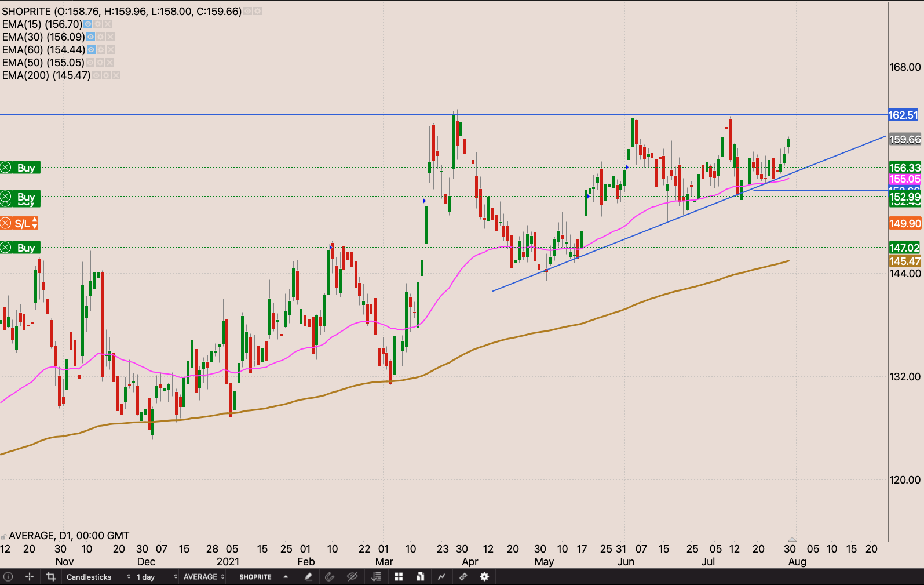Toggle visibility of EMA(15) indicator
924x585 pixels.
pyautogui.click(x=88, y=24)
